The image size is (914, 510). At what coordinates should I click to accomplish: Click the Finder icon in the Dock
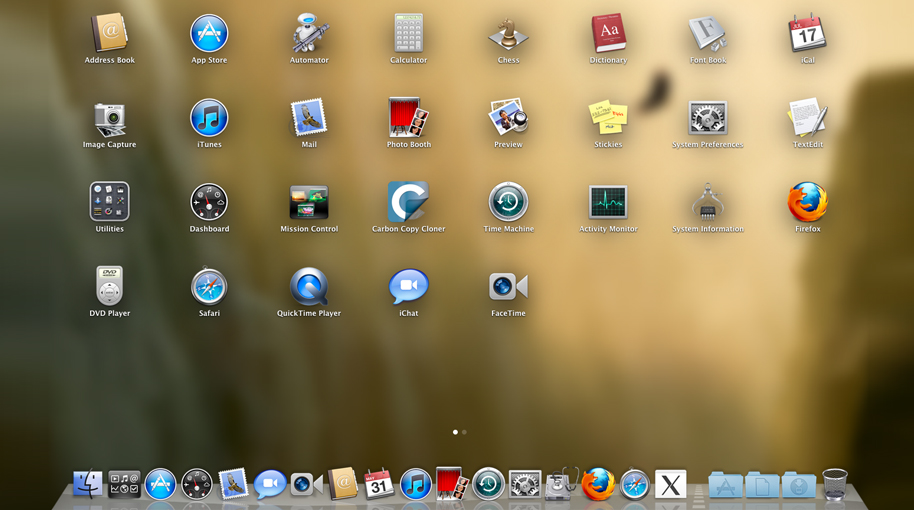click(x=88, y=484)
